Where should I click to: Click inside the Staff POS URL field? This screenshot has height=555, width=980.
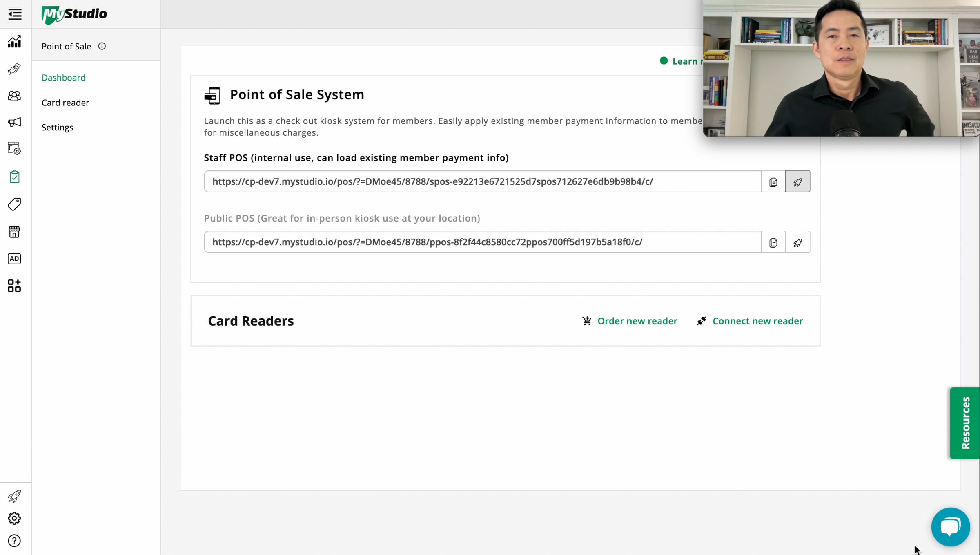(482, 182)
